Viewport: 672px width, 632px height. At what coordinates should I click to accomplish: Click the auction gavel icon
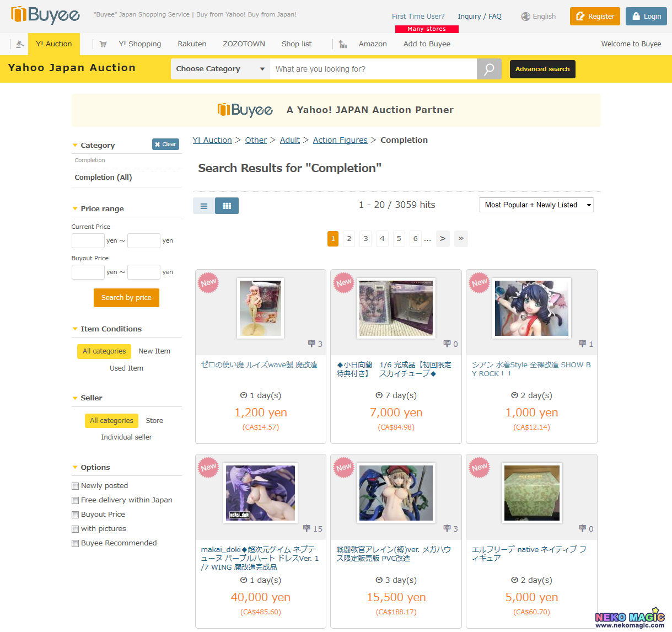[x=20, y=44]
